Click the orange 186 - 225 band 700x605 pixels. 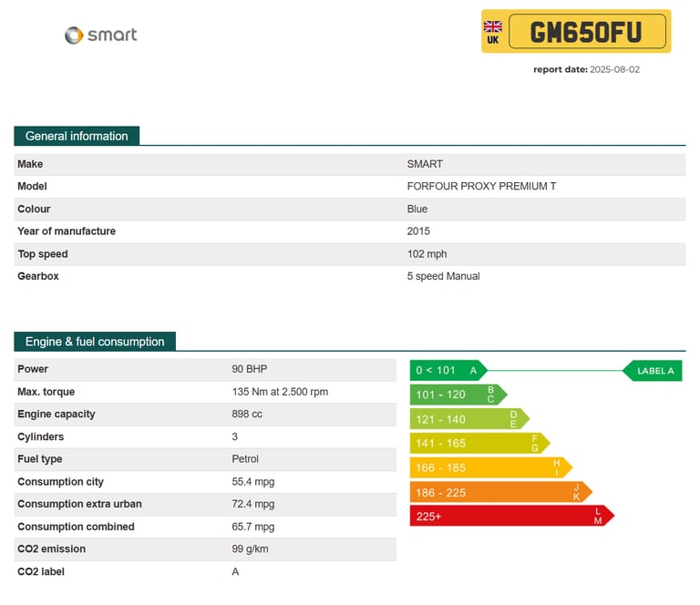point(501,492)
